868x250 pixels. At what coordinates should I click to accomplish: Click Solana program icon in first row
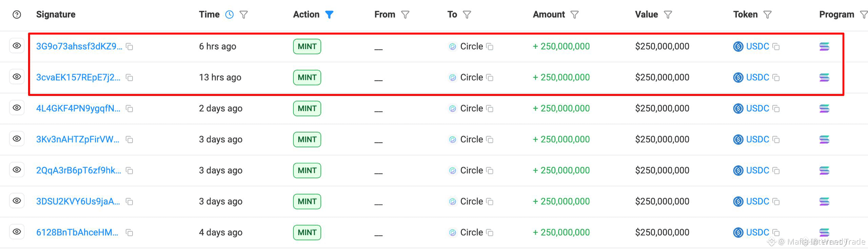[824, 46]
